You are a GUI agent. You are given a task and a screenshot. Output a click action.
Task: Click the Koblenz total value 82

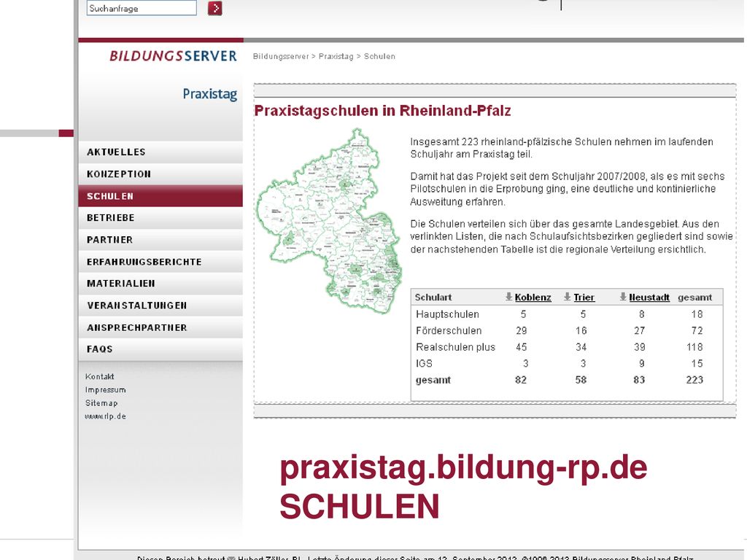pos(521,379)
